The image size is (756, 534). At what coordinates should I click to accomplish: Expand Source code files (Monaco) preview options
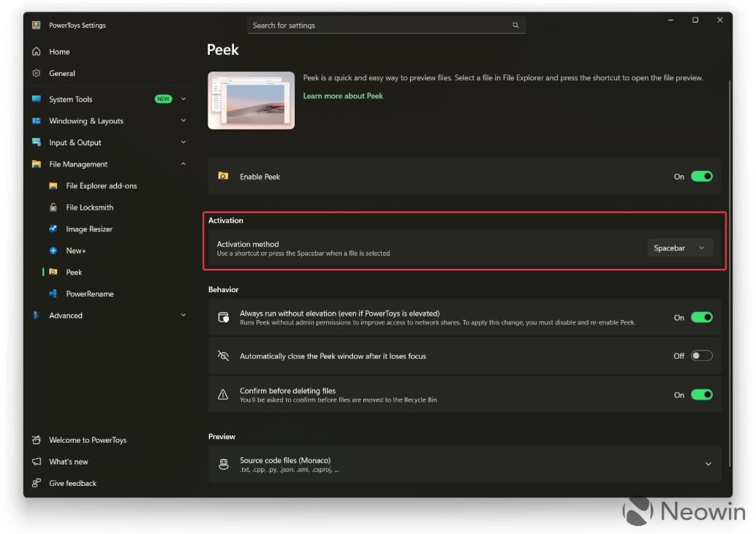pos(708,464)
